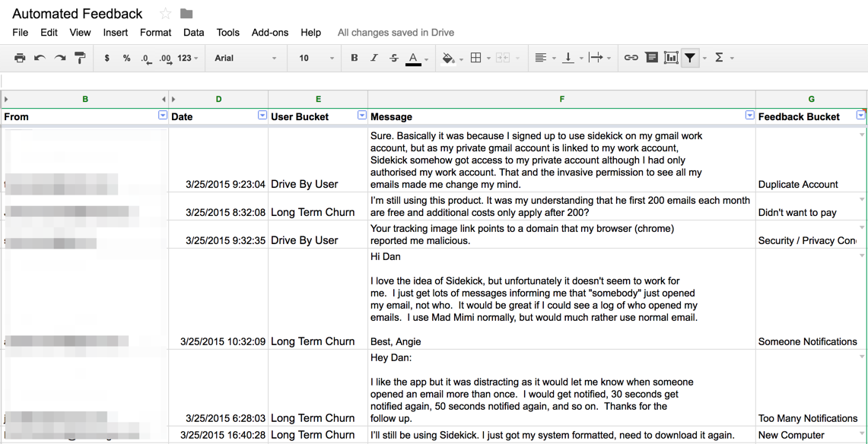Viewport: 868px width, 444px height.
Task: Open filter dropdown for Message column
Action: click(749, 115)
